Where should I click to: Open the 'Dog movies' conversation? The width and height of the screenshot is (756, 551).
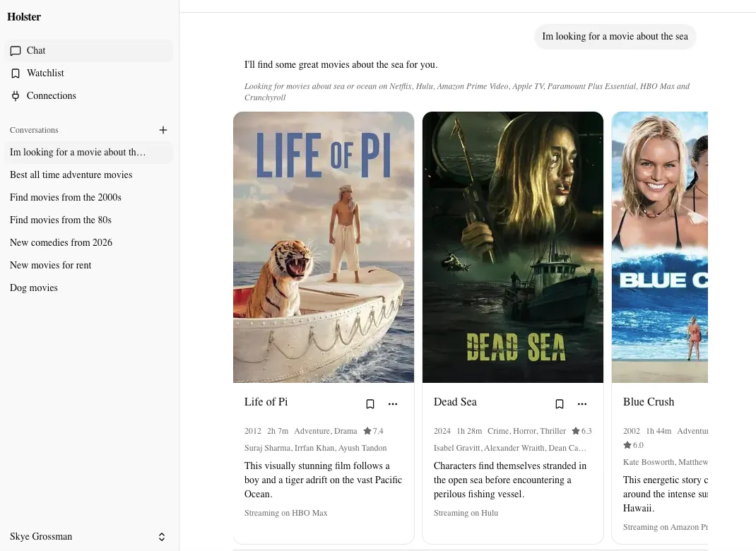[89, 288]
